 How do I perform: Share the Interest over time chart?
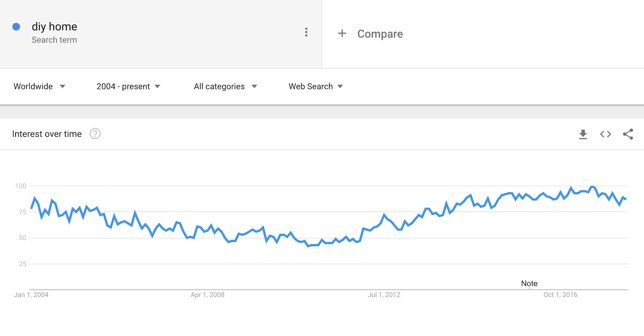click(628, 134)
